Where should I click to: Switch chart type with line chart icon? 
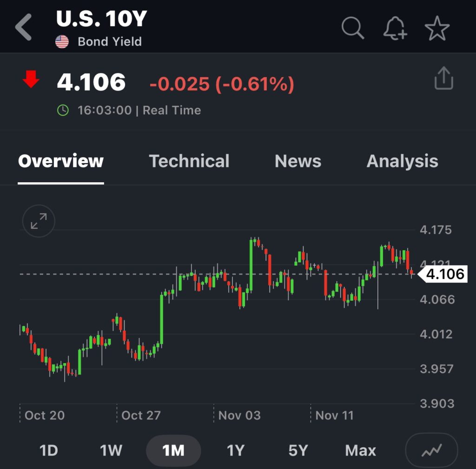pos(431,450)
